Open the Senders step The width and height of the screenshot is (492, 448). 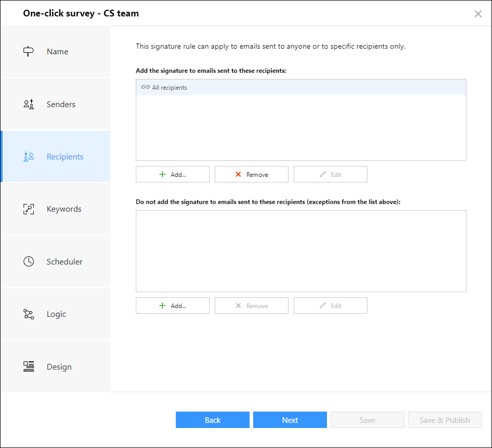click(55, 104)
